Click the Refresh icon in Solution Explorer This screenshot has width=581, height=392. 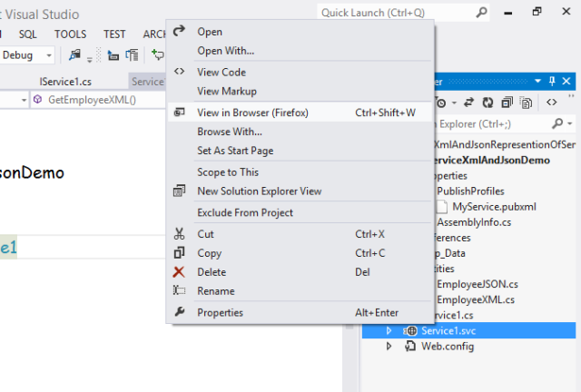(487, 103)
